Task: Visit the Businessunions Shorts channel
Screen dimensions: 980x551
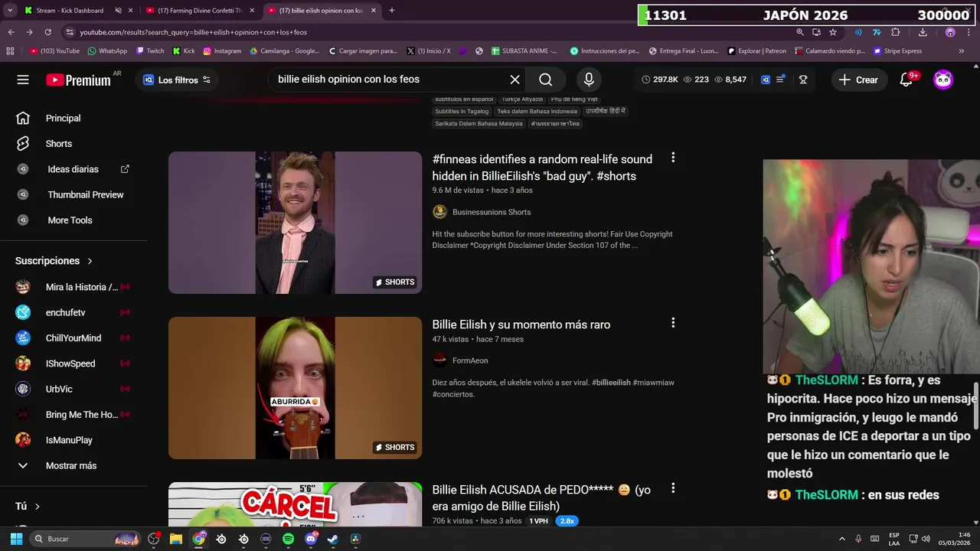Action: 492,212
